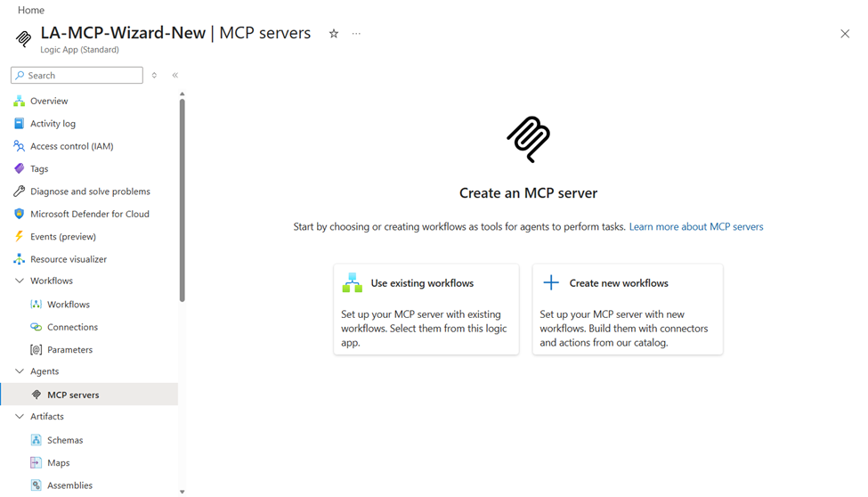Select MCP servers in sidebar
868x497 pixels.
click(x=89, y=395)
